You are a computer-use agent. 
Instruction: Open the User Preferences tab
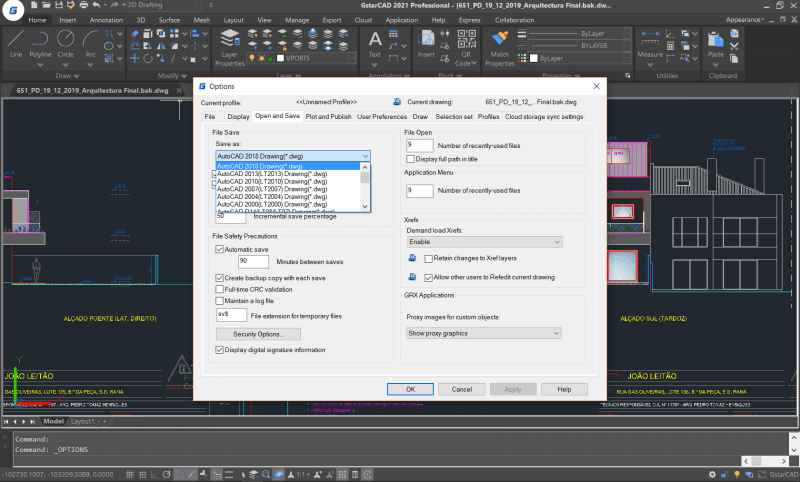tap(382, 116)
